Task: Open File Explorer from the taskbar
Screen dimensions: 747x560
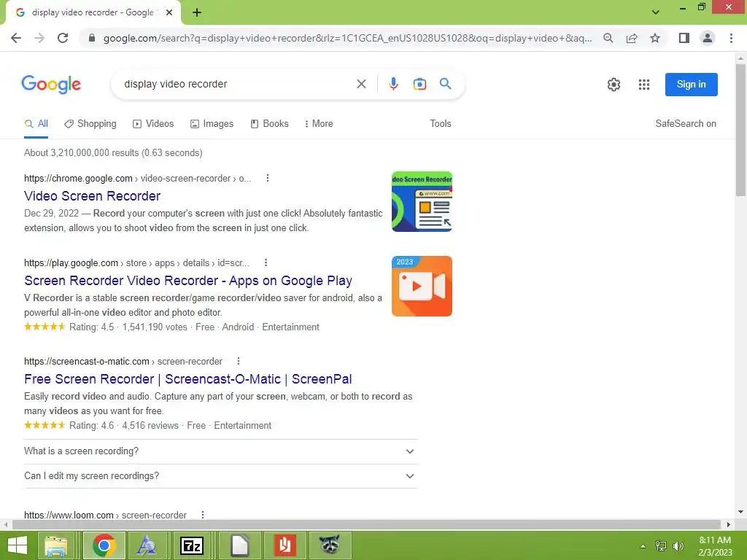Action: point(55,545)
